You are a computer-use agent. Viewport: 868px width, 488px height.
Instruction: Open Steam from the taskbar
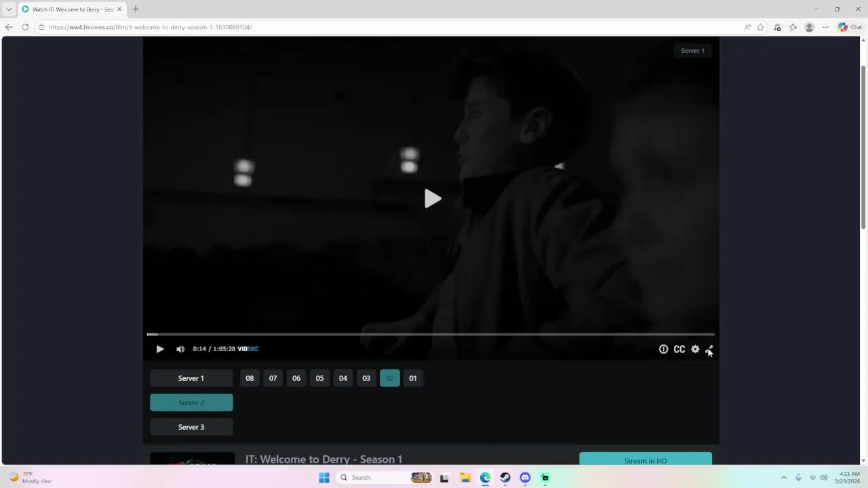pos(505,478)
